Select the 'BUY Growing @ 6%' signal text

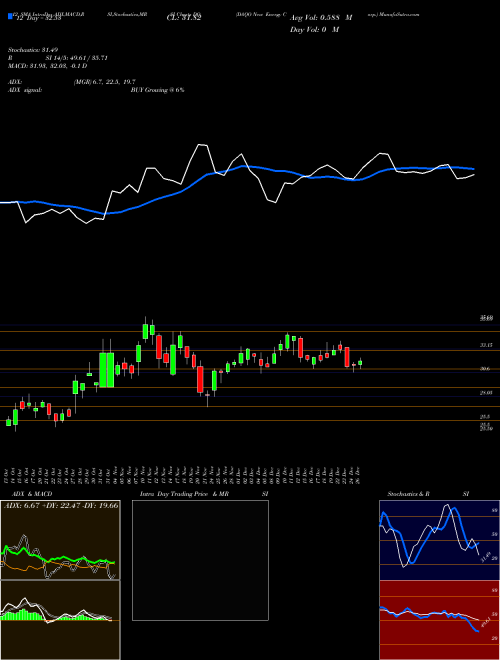tap(157, 90)
